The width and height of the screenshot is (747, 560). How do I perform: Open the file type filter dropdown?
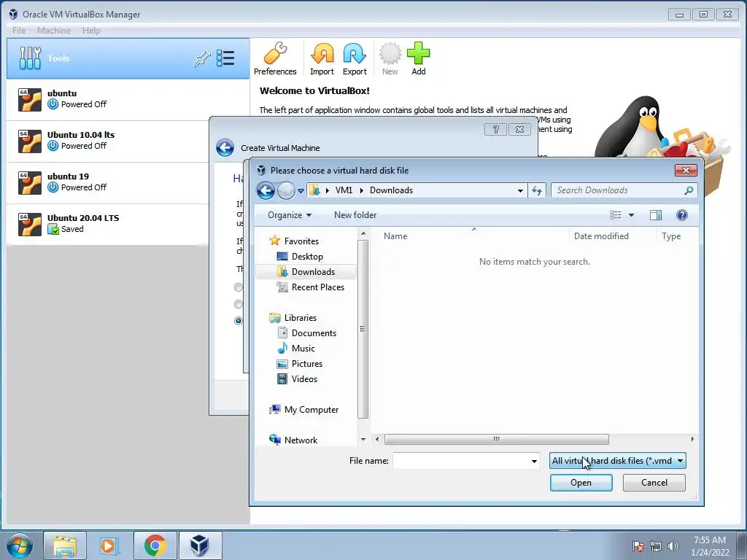[x=617, y=461]
